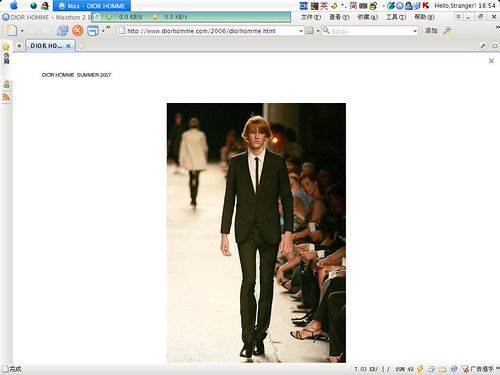The height and width of the screenshot is (375, 500).
Task: Click the search magnifier icon in search box
Action: 326,31
